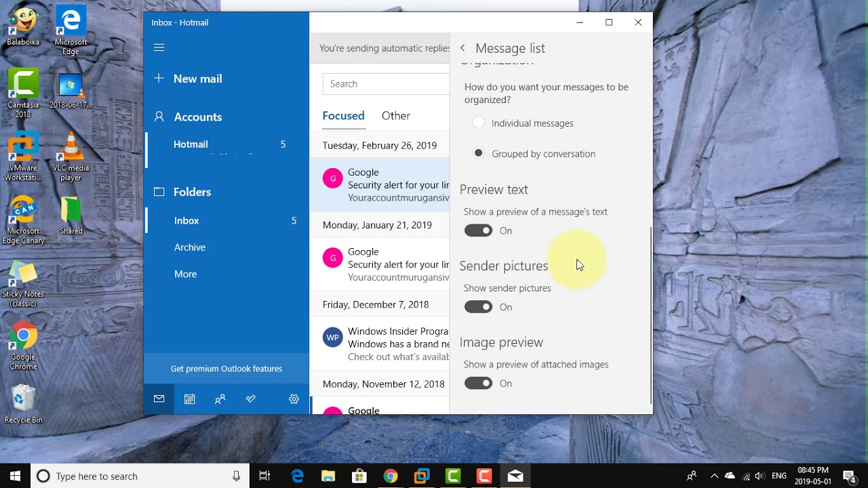
Task: Click the mail Search input field
Action: click(x=386, y=84)
